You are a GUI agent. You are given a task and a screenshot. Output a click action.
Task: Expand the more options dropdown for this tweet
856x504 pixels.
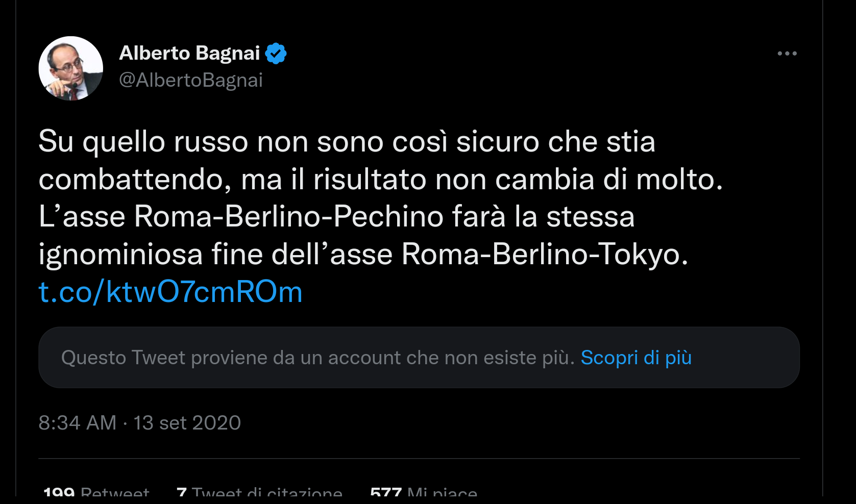click(788, 53)
